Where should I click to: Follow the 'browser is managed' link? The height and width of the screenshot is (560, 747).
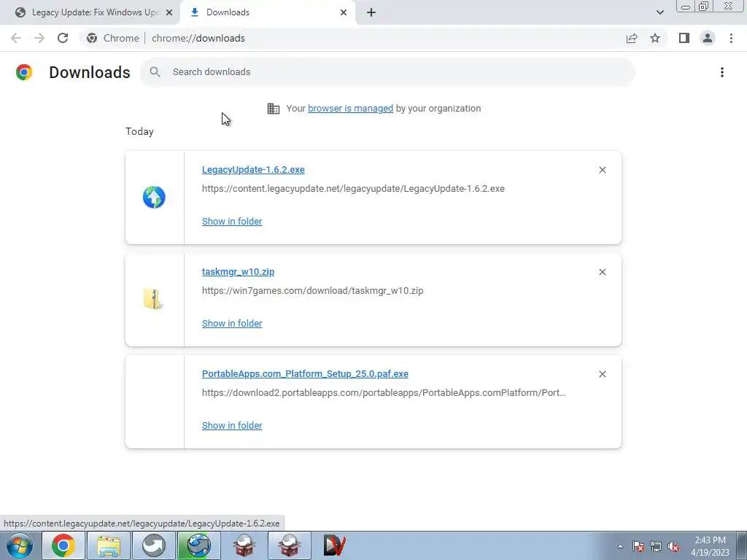[x=350, y=108]
